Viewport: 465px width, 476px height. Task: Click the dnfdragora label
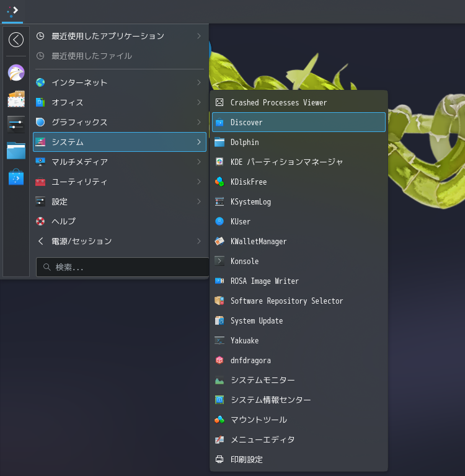tap(250, 360)
